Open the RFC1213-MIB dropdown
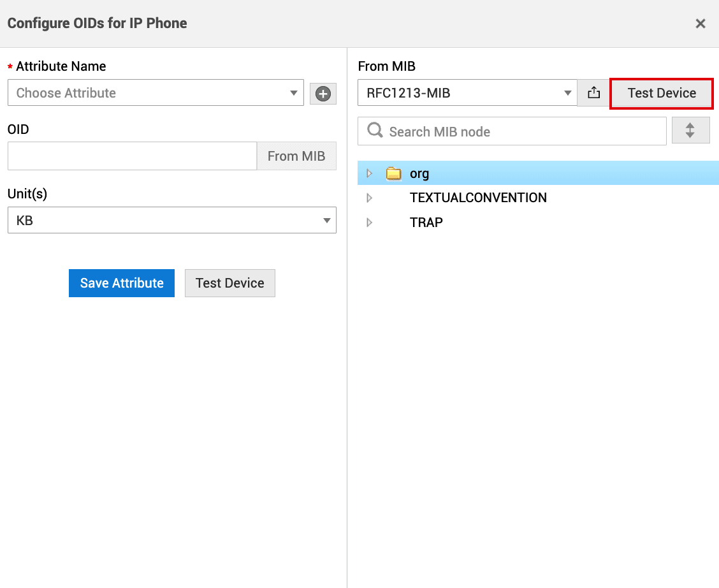The height and width of the screenshot is (588, 719). [467, 93]
